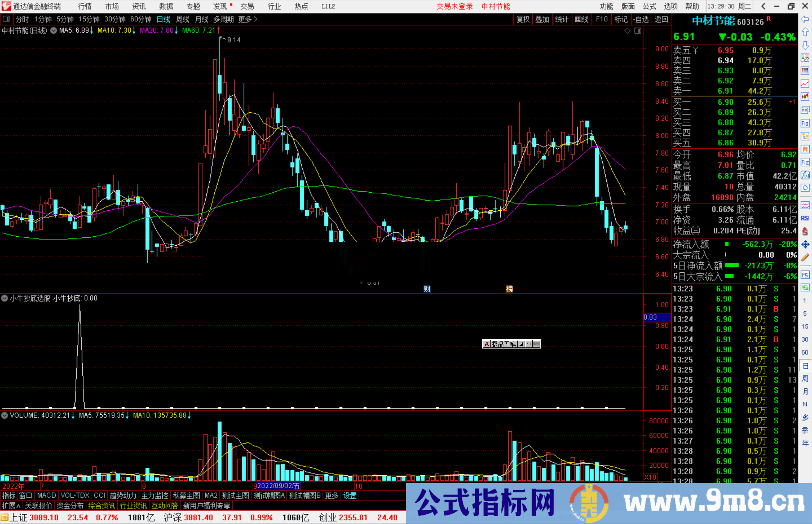The image size is (812, 524).
Task: Toggle the 小牛抄底选股 indicator circle button
Action: [x=5, y=298]
